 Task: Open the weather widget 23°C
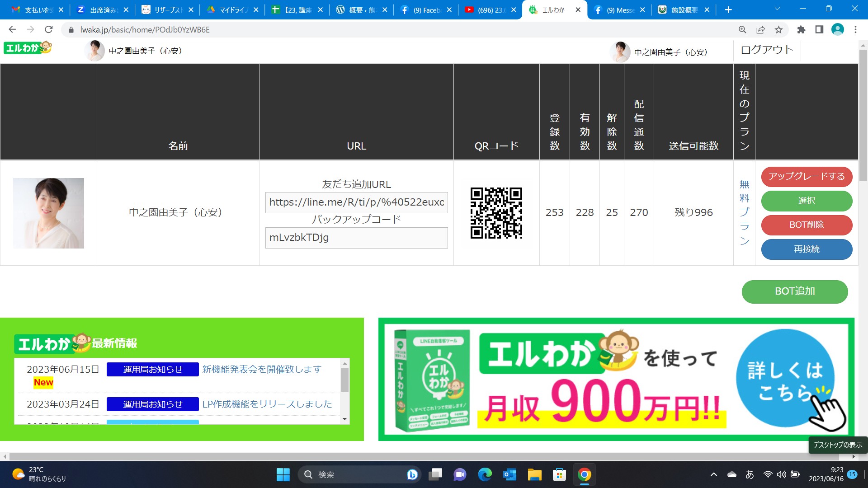click(39, 474)
